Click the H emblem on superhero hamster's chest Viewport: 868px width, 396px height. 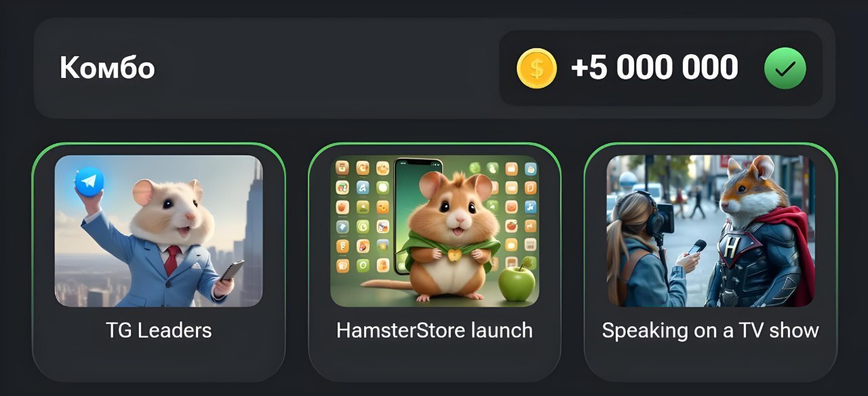tap(732, 249)
